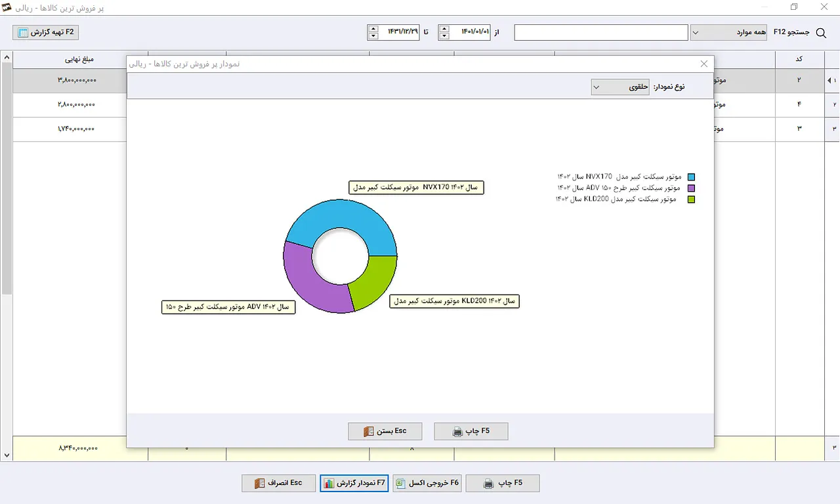This screenshot has width=840, height=504.
Task: Click the printer icon on bottom F5 چاپ
Action: (489, 483)
